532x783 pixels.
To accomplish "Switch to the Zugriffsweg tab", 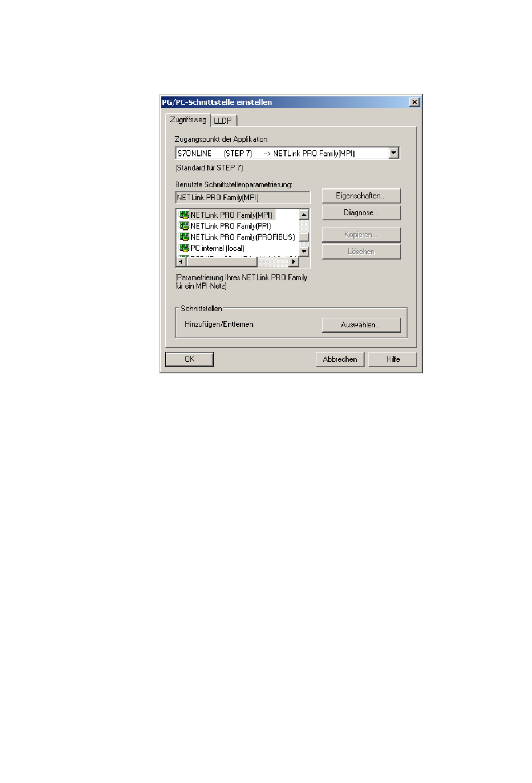I will point(188,120).
